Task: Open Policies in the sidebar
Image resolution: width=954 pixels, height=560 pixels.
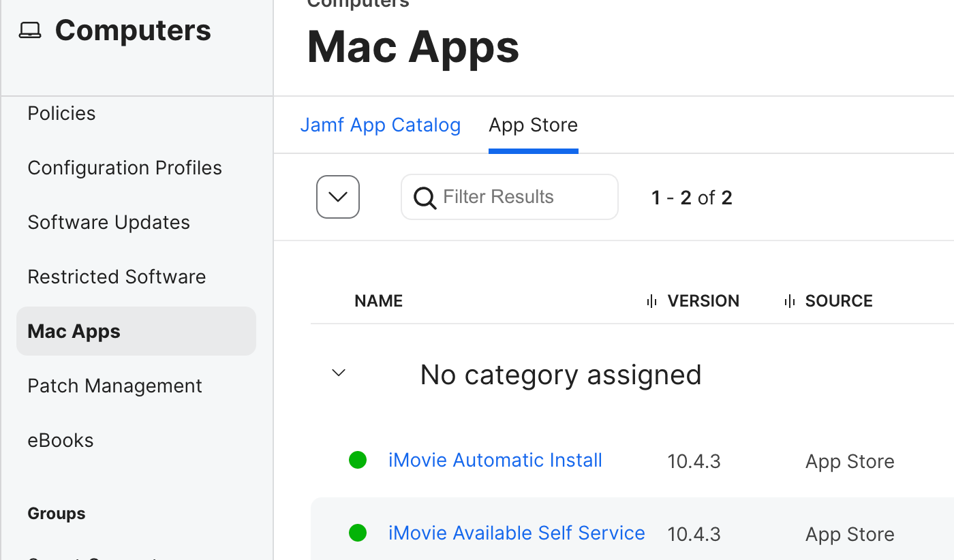Action: coord(61,113)
